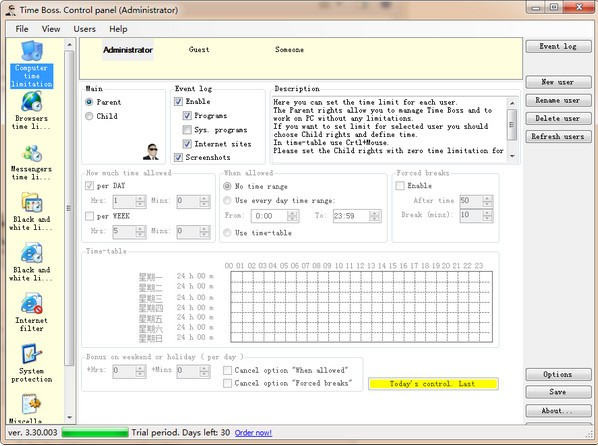
Task: Click the Break (mins) spinner field
Action: tap(476, 216)
